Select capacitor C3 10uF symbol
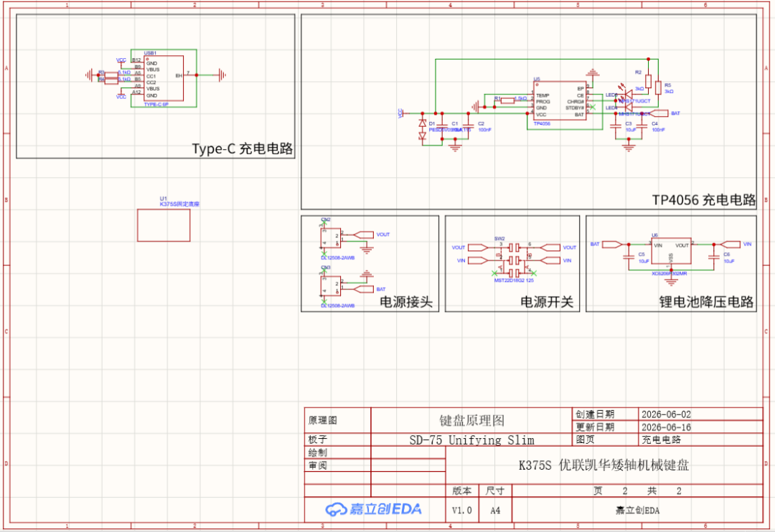Image resolution: width=775 pixels, height=532 pixels. 616,126
